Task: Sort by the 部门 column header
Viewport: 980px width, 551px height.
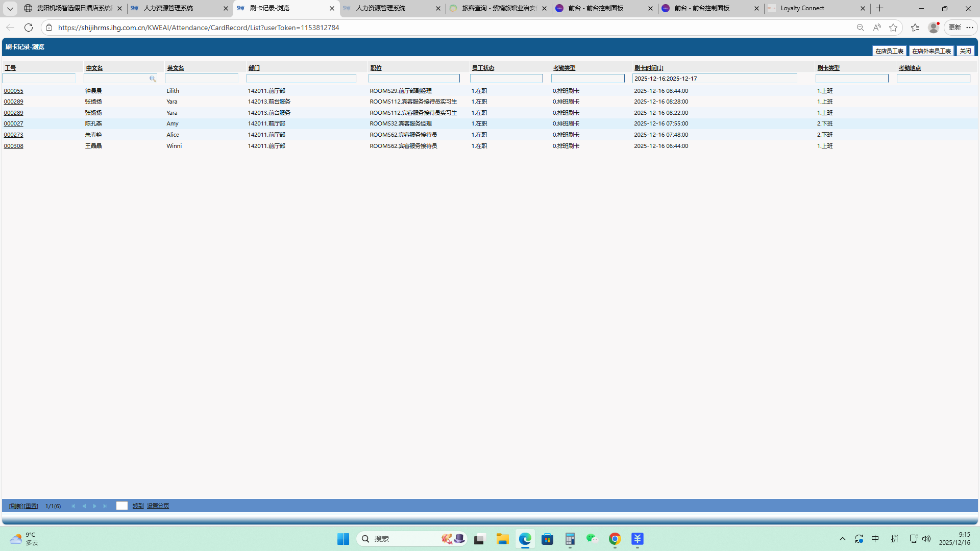Action: pos(254,68)
